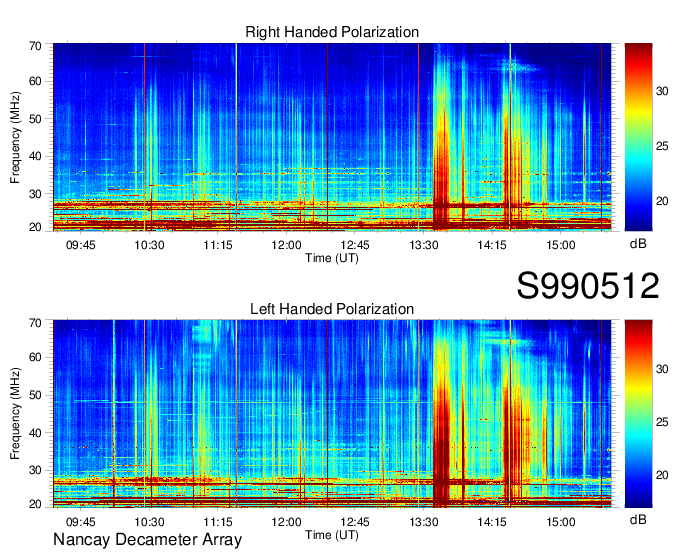The image size is (680, 552).
Task: Click 12:45 time tick under right-handed plot
Action: (x=355, y=245)
